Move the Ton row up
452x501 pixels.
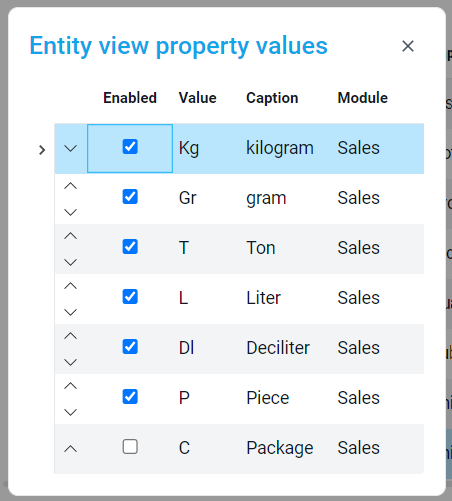pos(70,236)
